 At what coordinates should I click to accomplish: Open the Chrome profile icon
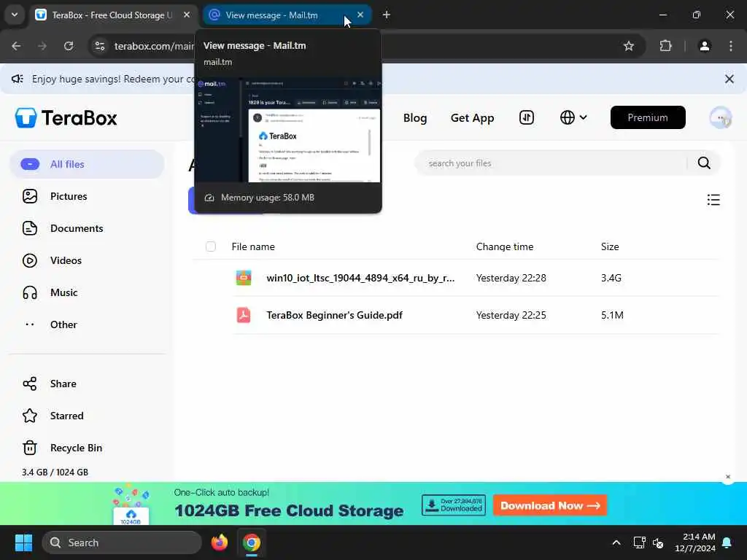click(705, 46)
